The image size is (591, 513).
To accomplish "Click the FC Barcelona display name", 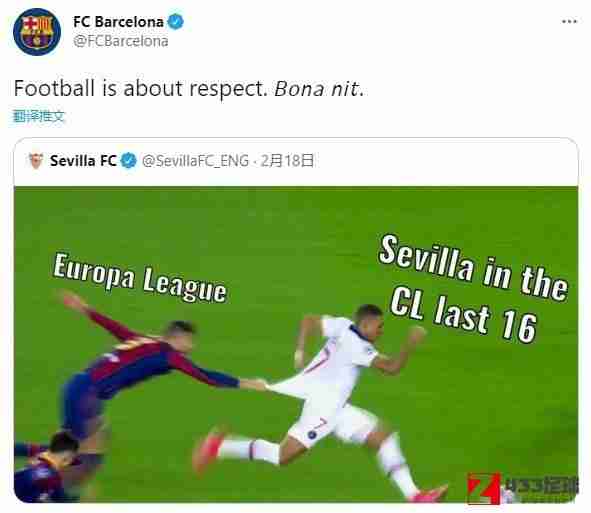I will [x=118, y=21].
